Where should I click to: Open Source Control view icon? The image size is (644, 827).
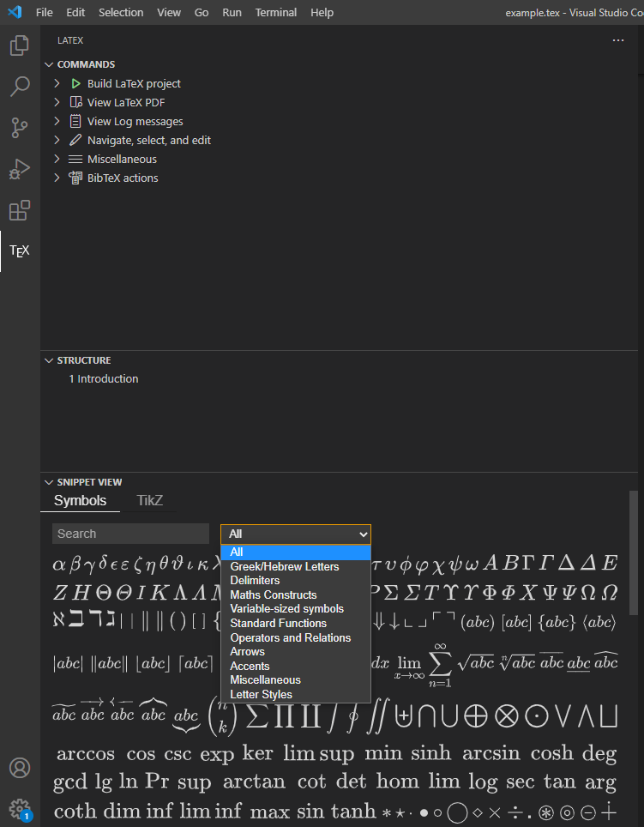pos(19,128)
